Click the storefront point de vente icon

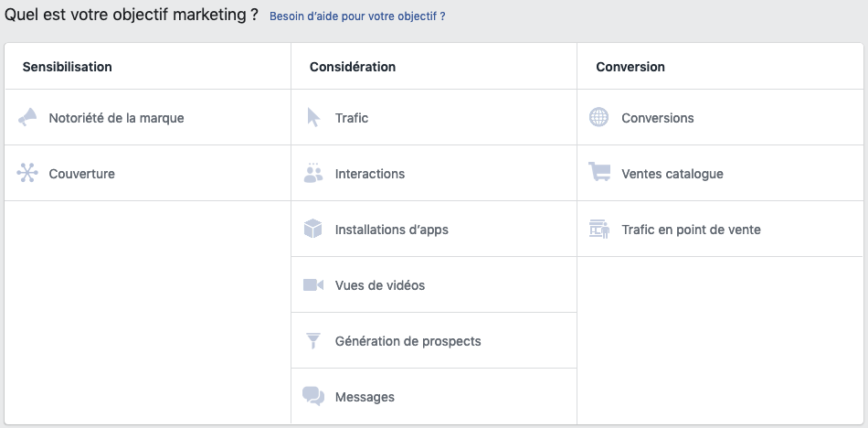(599, 229)
